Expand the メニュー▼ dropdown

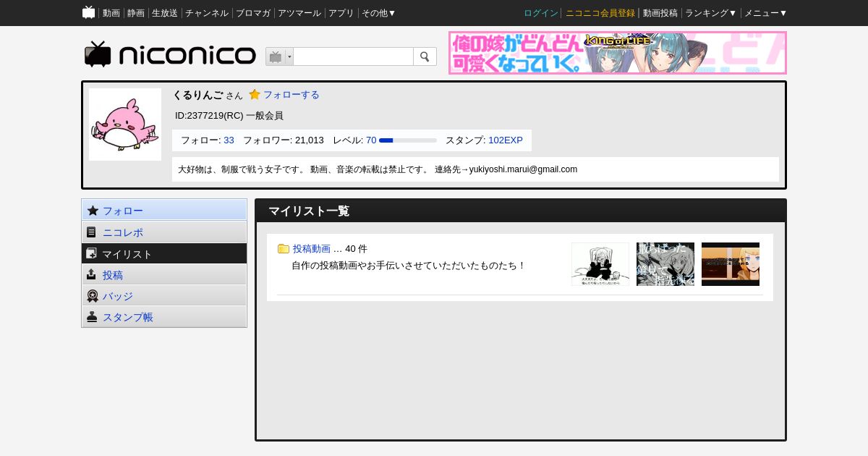[x=766, y=13]
